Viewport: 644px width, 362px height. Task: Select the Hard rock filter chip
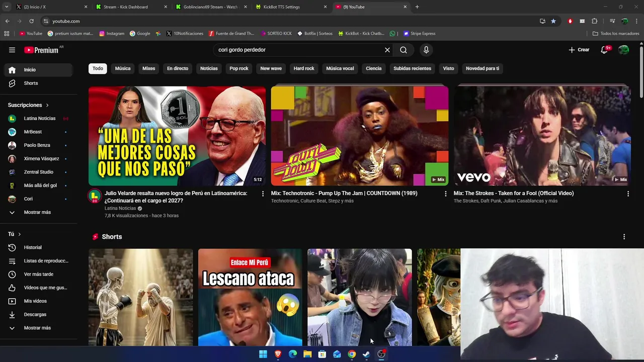pyautogui.click(x=304, y=68)
